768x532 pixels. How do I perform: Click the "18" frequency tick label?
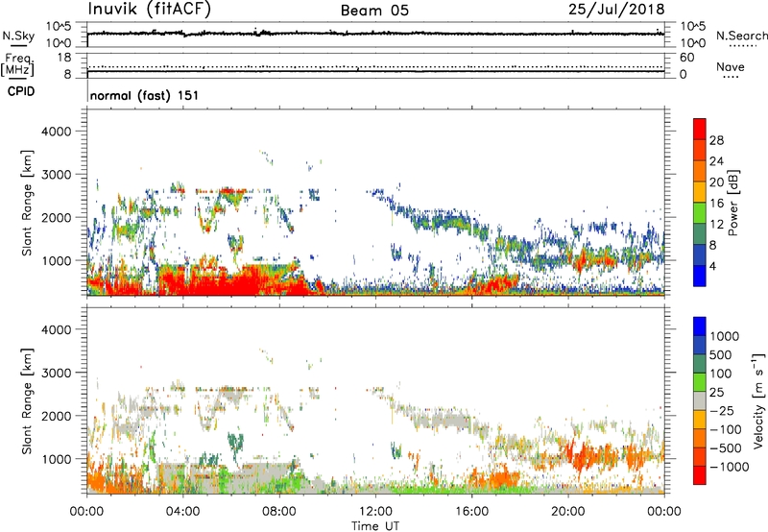(64, 58)
